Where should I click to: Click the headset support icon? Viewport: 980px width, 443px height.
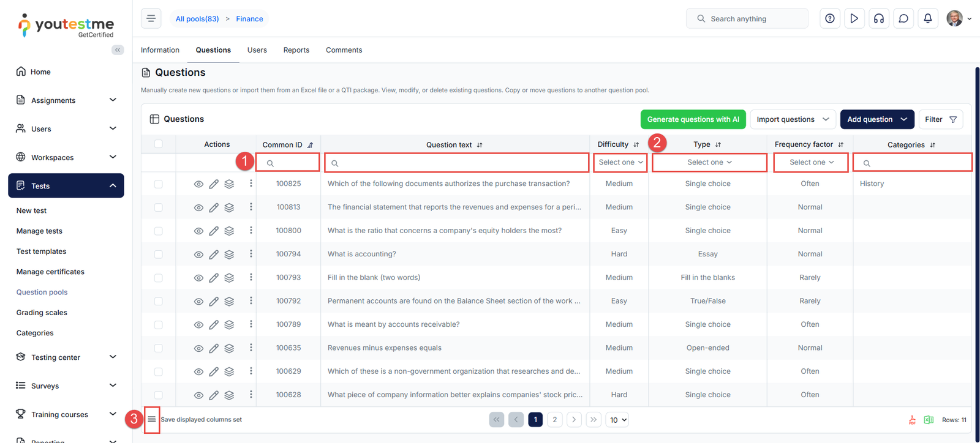pyautogui.click(x=878, y=18)
